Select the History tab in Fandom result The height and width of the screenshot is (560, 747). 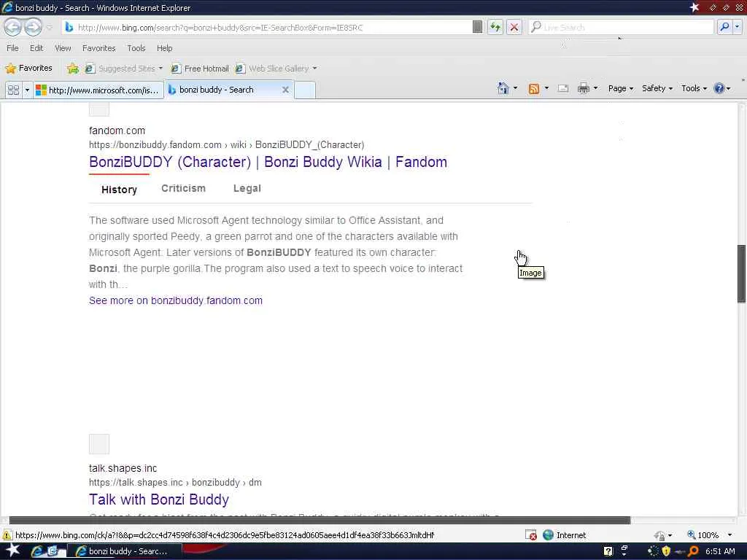[x=119, y=190]
